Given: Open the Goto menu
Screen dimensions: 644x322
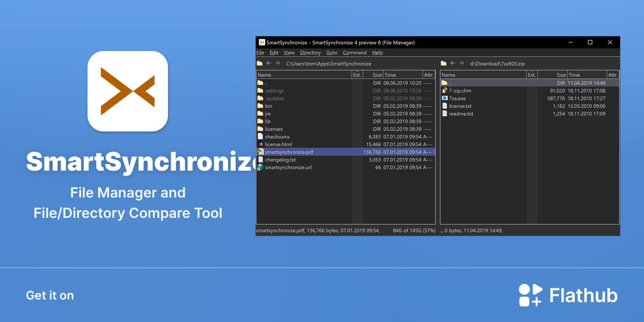Looking at the screenshot, I should (332, 53).
